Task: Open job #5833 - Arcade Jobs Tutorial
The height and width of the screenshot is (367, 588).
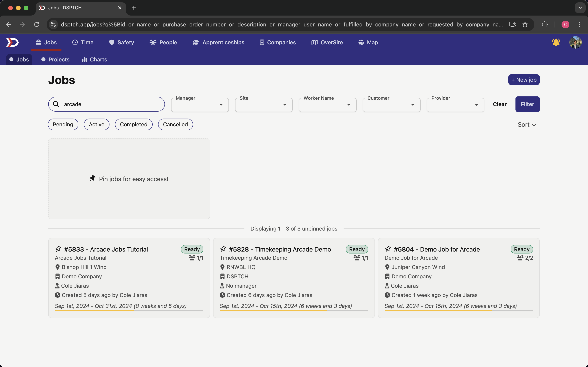Action: pos(106,249)
